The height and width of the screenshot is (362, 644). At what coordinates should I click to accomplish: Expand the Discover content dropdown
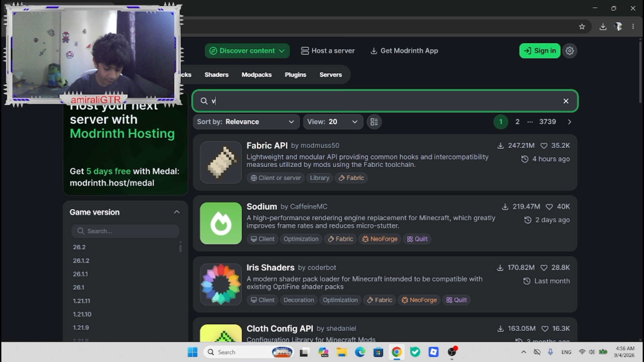[247, 51]
